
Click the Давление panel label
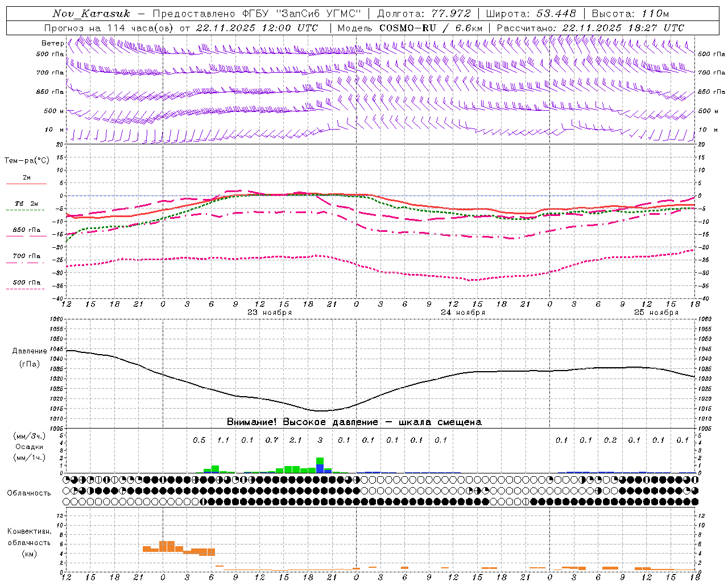pos(30,351)
